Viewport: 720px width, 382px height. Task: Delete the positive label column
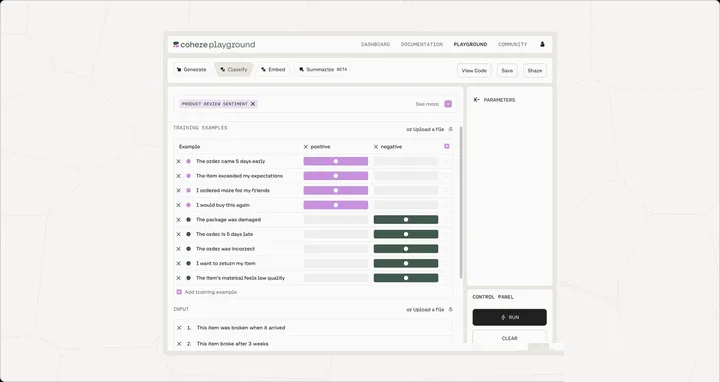[306, 147]
